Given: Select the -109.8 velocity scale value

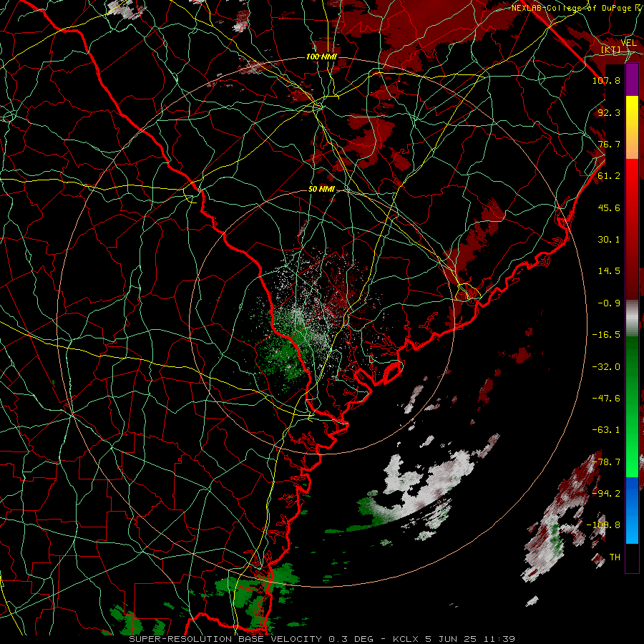Looking at the screenshot, I should click(x=603, y=525).
